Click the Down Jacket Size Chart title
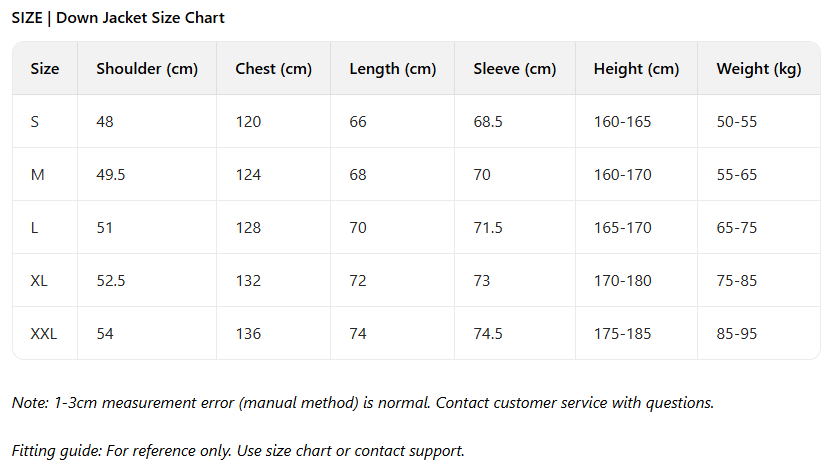This screenshot has width=828, height=472. 118,18
